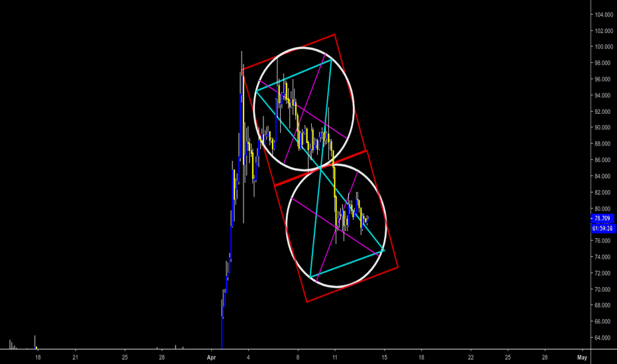Click the 70.000 price axis label
The height and width of the screenshot is (364, 617).
[604, 289]
